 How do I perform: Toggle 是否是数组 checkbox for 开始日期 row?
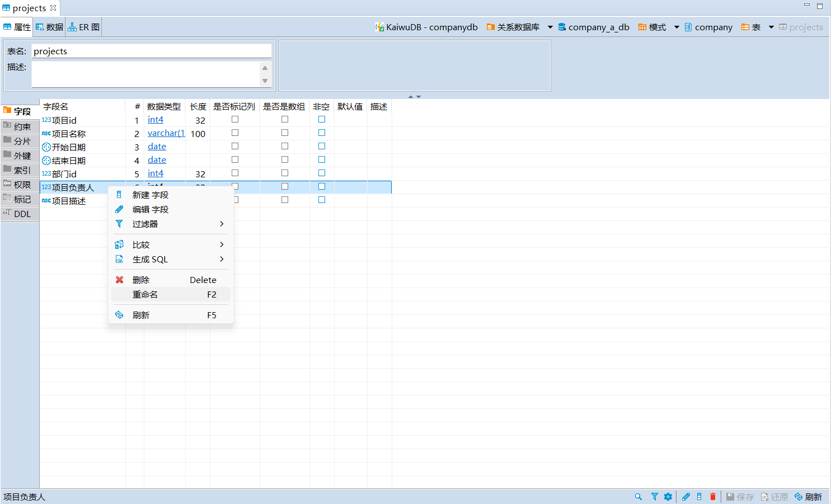(x=285, y=146)
